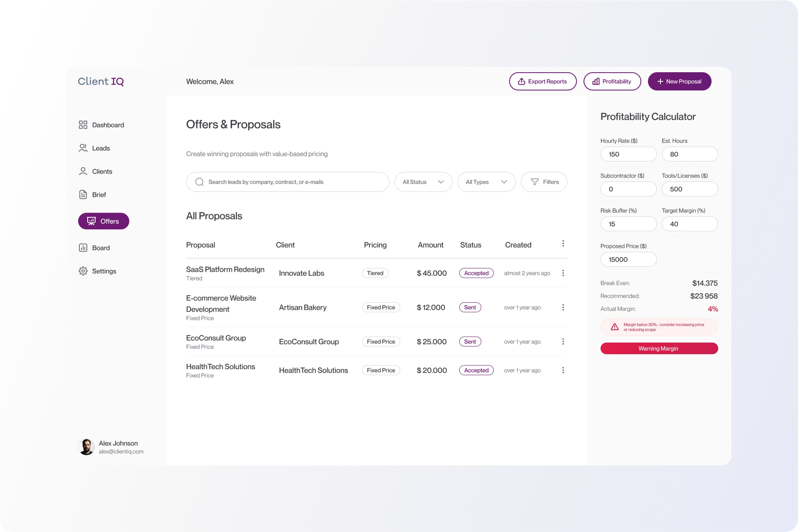The width and height of the screenshot is (798, 532).
Task: Select the Offers presentation icon
Action: 91,221
